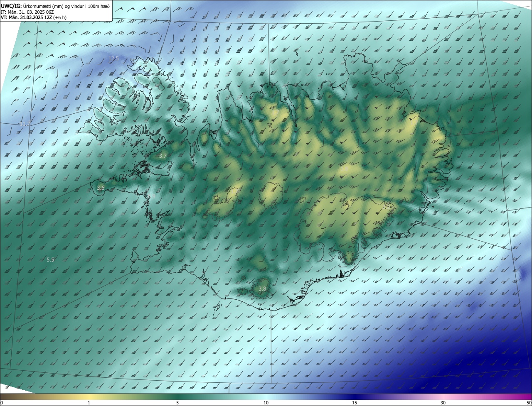This screenshot has height=406, width=532.
Task: Click the title 'UWC/IG: Úrkomumætti (mm) og vindur'
Action: click(55, 5)
